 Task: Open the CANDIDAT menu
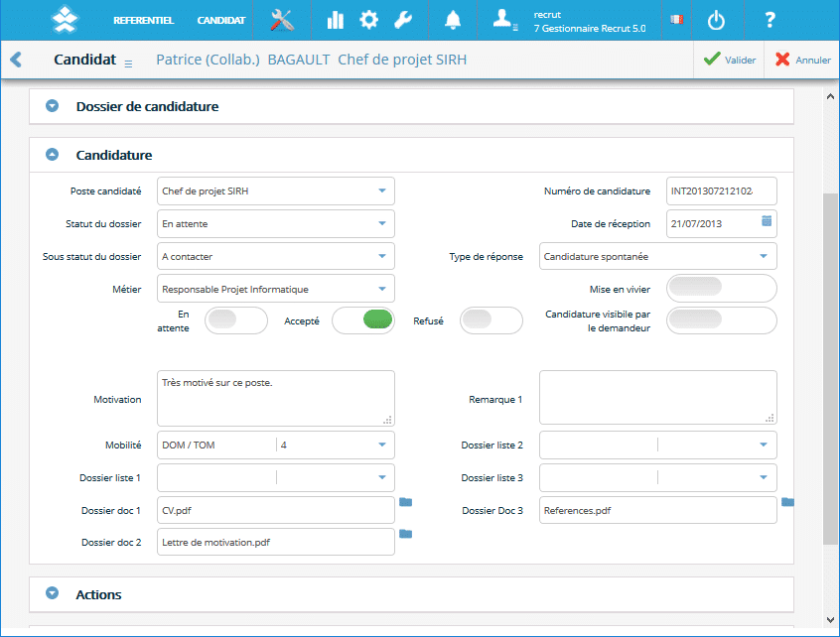tap(220, 21)
